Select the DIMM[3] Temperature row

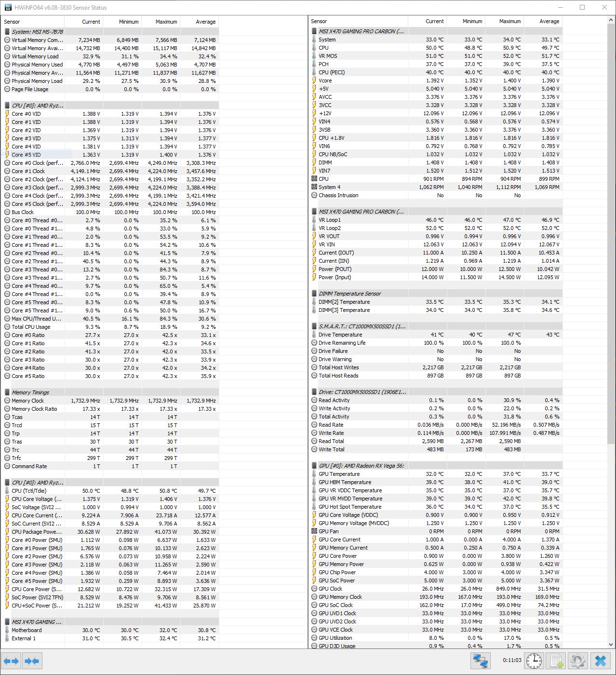coord(436,310)
